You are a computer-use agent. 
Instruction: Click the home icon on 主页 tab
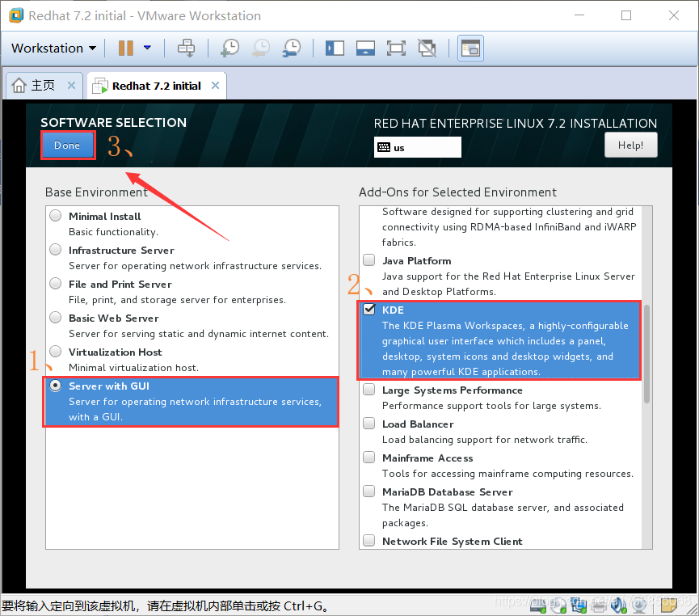click(x=19, y=85)
